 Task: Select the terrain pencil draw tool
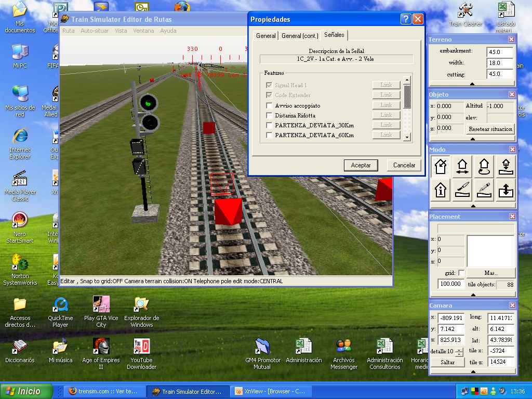tap(484, 190)
